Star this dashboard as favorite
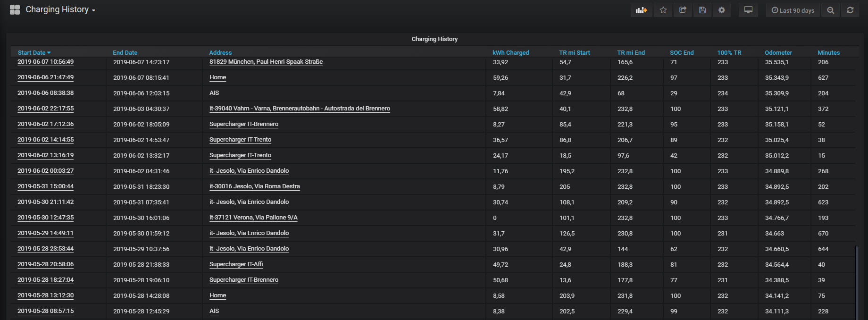The width and height of the screenshot is (868, 320). coord(663,10)
